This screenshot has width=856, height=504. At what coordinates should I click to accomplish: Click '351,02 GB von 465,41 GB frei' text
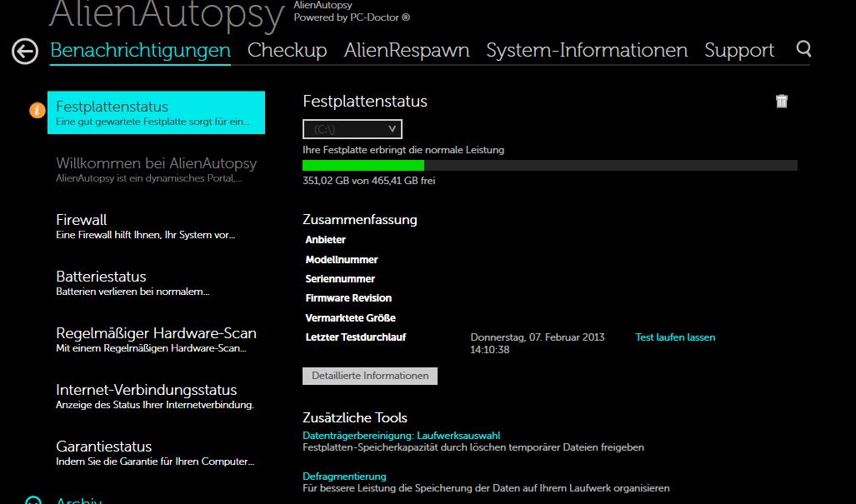pyautogui.click(x=369, y=181)
